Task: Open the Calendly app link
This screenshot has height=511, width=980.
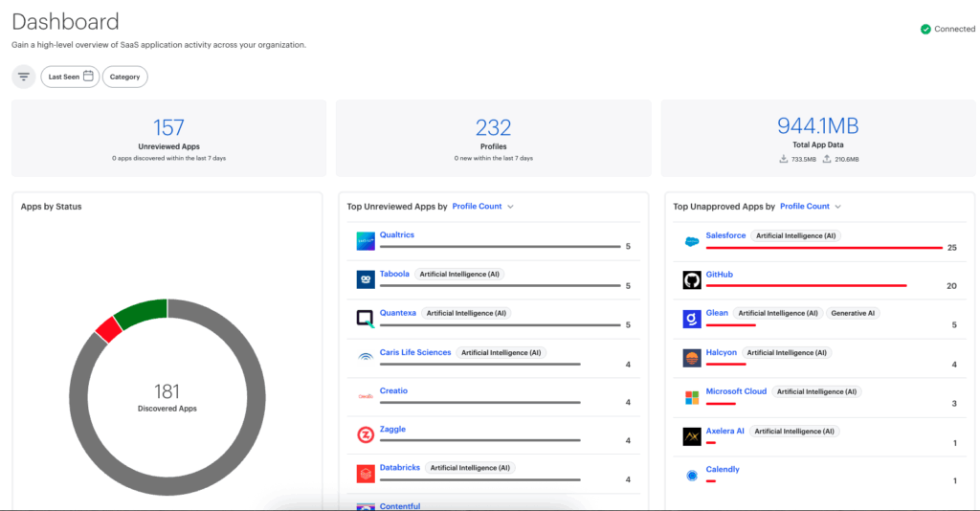Action: click(x=723, y=469)
